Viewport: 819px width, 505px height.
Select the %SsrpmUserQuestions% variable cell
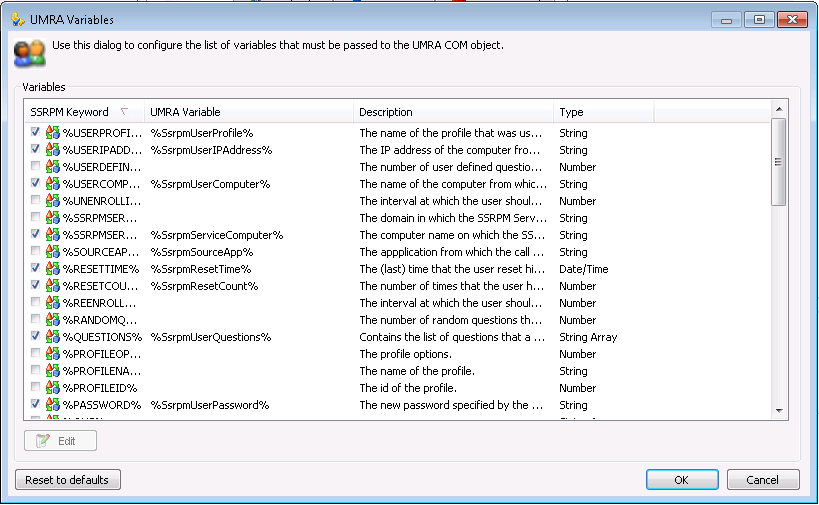pos(211,337)
